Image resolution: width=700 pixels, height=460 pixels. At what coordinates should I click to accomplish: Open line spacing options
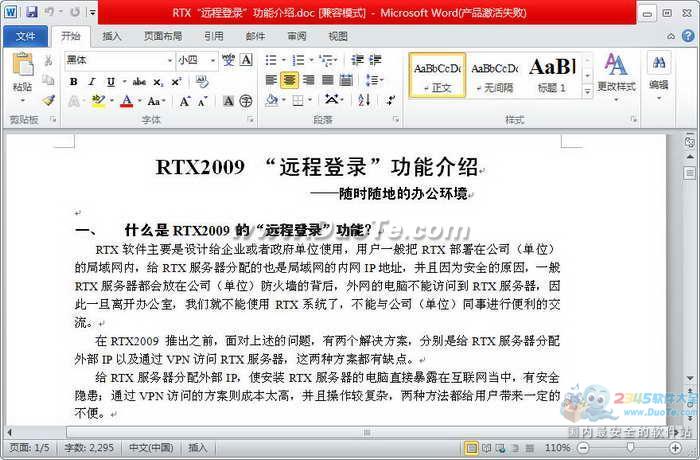(x=373, y=80)
